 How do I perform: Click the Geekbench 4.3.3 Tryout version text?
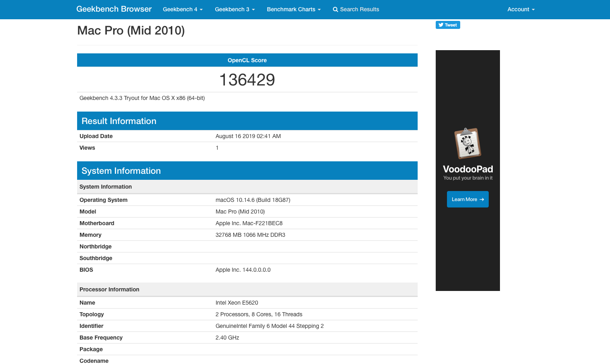tap(142, 98)
